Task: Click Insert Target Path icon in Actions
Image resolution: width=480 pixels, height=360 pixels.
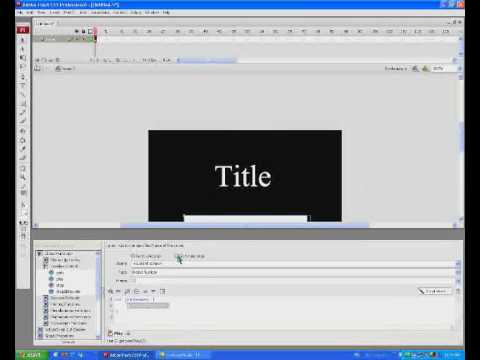Action: pyautogui.click(x=137, y=291)
